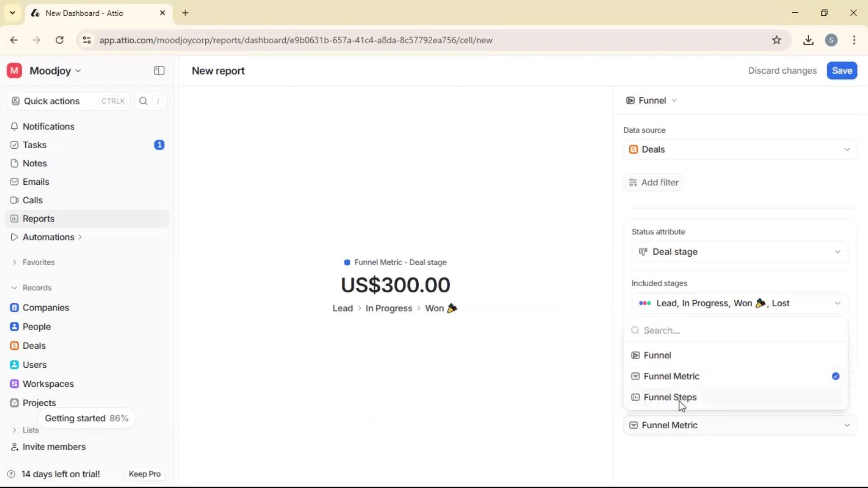The image size is (868, 488).
Task: Open the Getting started 86% progress popup
Action: (x=87, y=418)
